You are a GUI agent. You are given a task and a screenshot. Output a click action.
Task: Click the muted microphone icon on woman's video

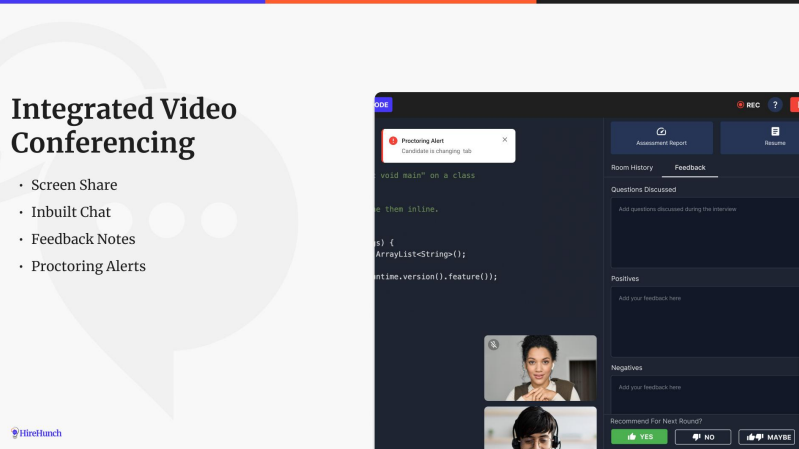point(493,345)
